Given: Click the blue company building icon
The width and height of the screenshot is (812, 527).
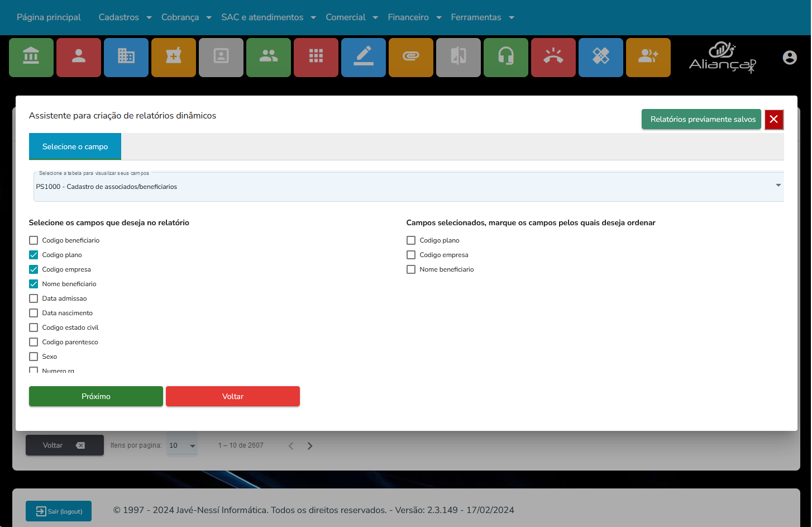Looking at the screenshot, I should tap(126, 57).
